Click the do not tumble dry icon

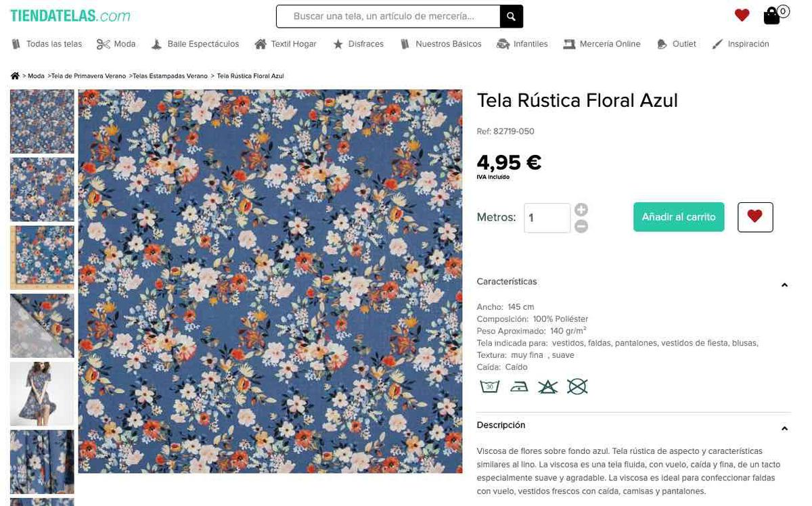click(x=577, y=386)
